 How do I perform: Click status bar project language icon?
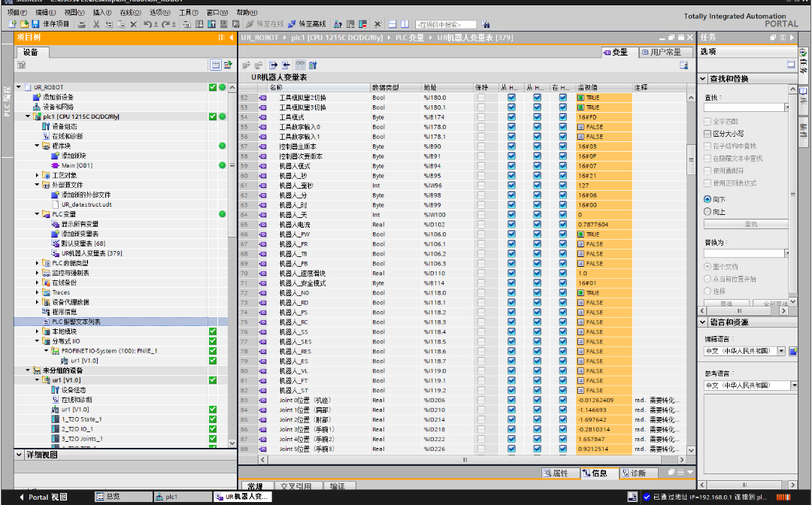coord(632,497)
